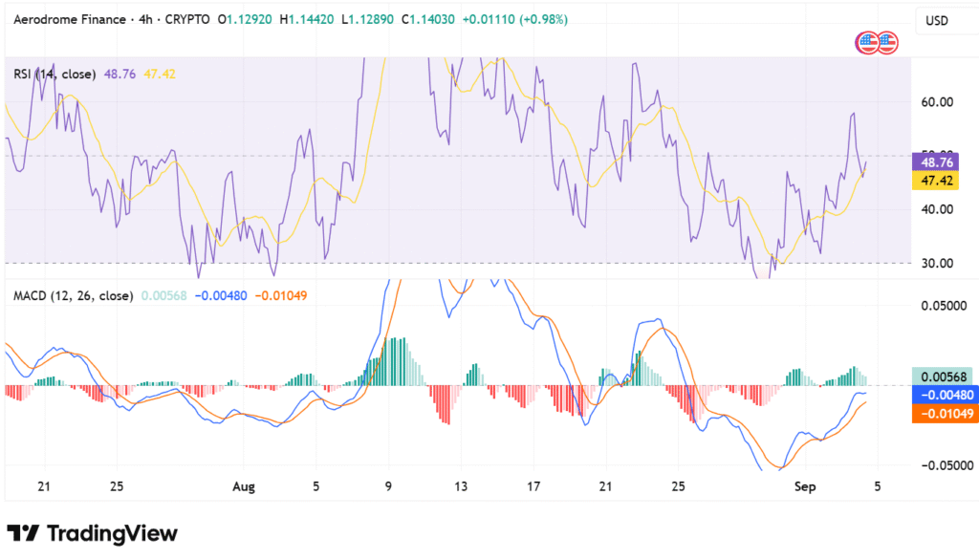Click the Aug date on time axis

tap(244, 487)
